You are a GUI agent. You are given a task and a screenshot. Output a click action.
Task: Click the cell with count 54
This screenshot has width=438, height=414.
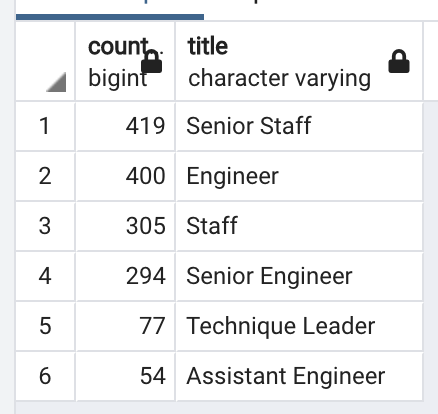tap(125, 376)
